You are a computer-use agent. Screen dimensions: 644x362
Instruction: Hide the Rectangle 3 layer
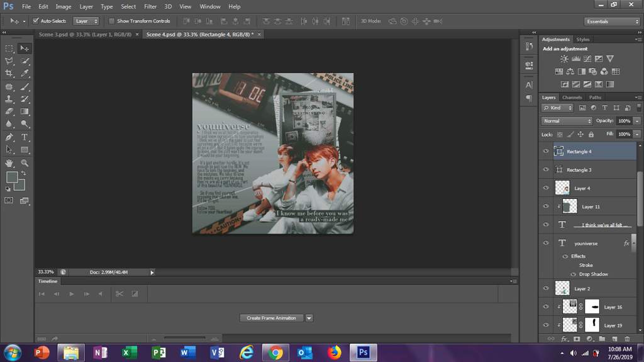click(x=546, y=169)
